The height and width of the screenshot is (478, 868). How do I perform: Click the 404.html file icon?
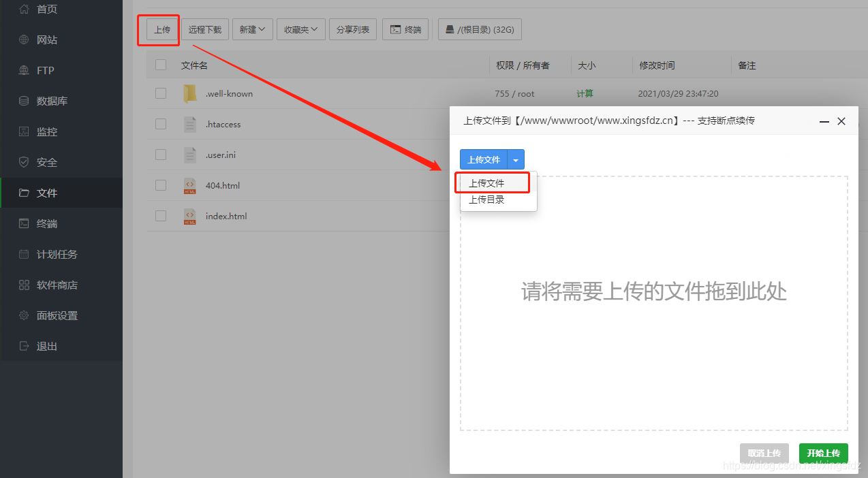click(x=190, y=186)
